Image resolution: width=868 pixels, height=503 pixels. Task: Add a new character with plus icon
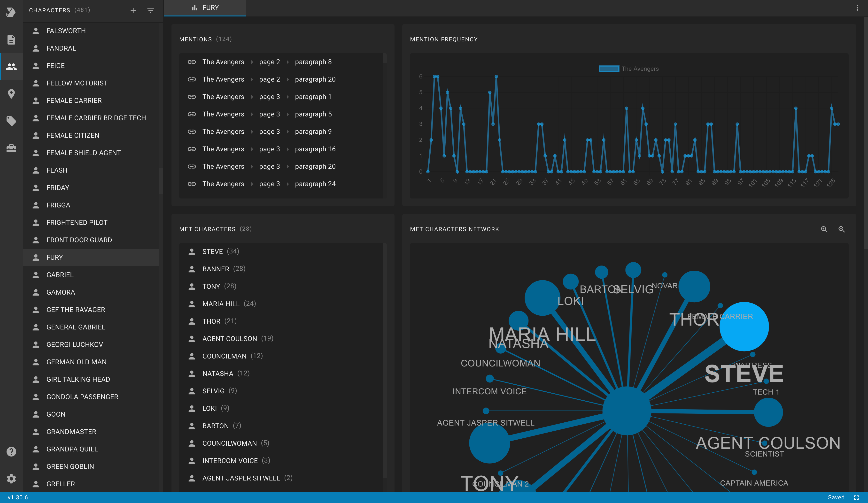133,11
